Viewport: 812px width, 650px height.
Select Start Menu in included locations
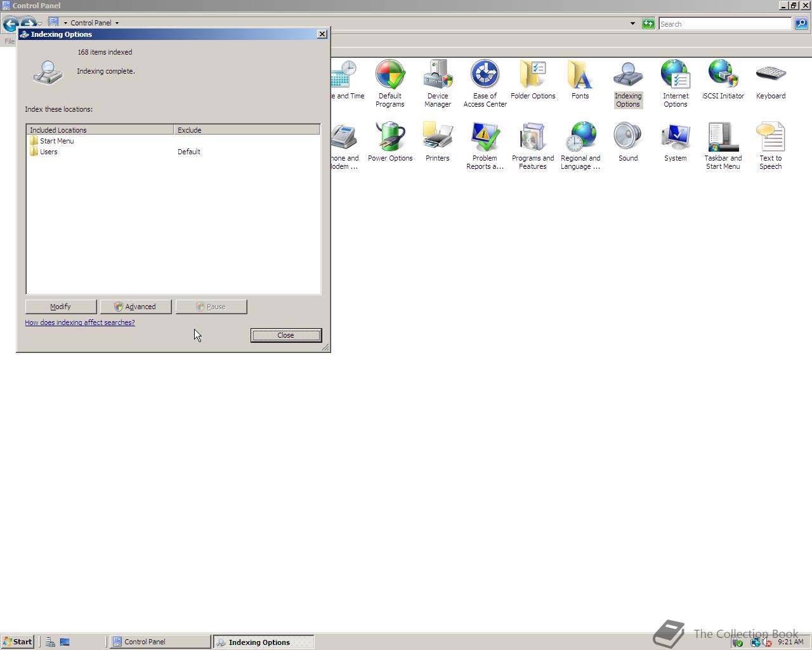(51, 141)
